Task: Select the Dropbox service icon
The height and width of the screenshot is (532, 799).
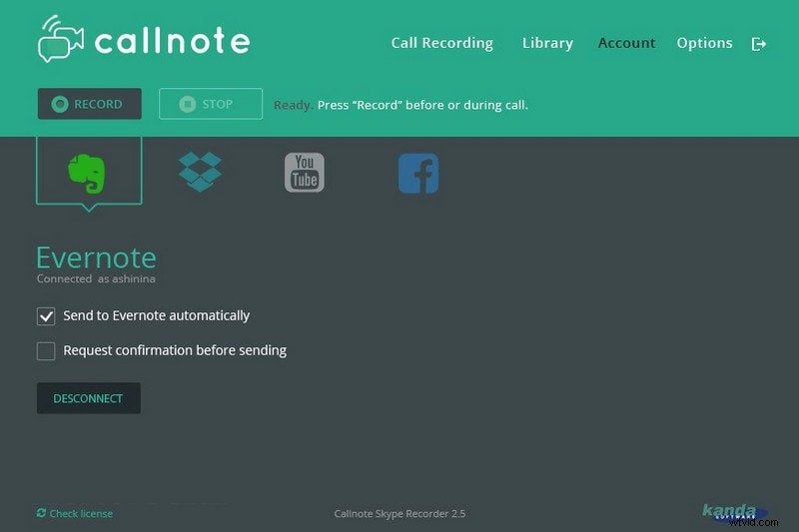Action: [x=201, y=172]
